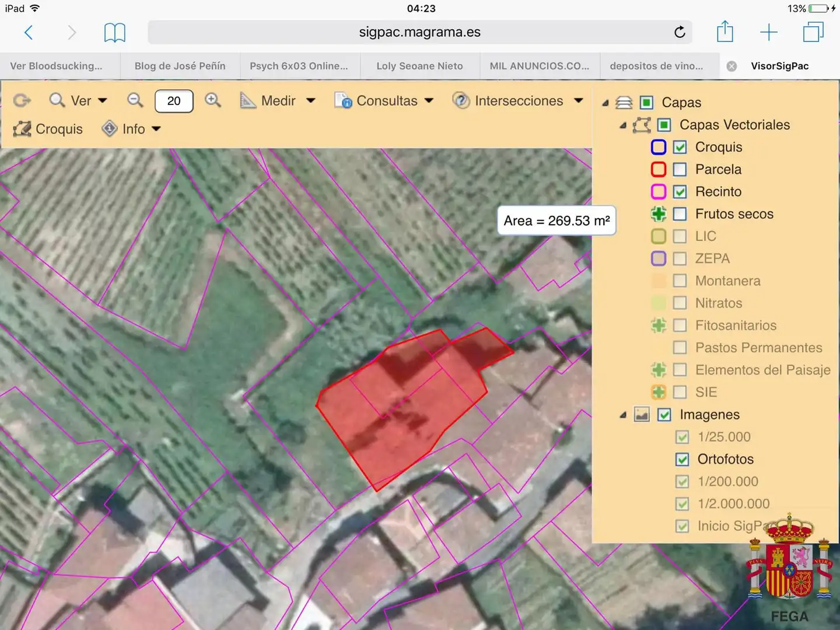This screenshot has height=630, width=840.
Task: Click the Capas Vectoriales polygon icon
Action: 642,125
